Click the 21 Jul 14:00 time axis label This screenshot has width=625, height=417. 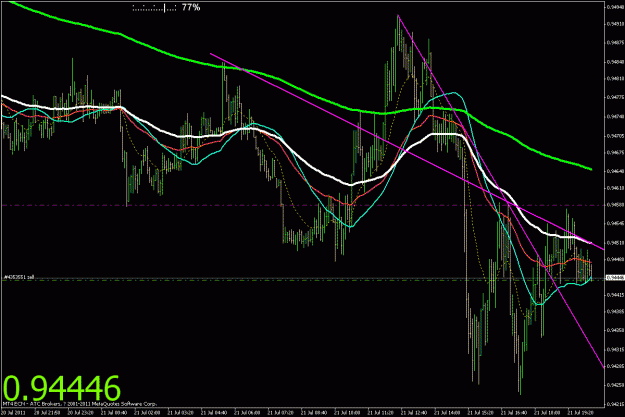click(447, 413)
